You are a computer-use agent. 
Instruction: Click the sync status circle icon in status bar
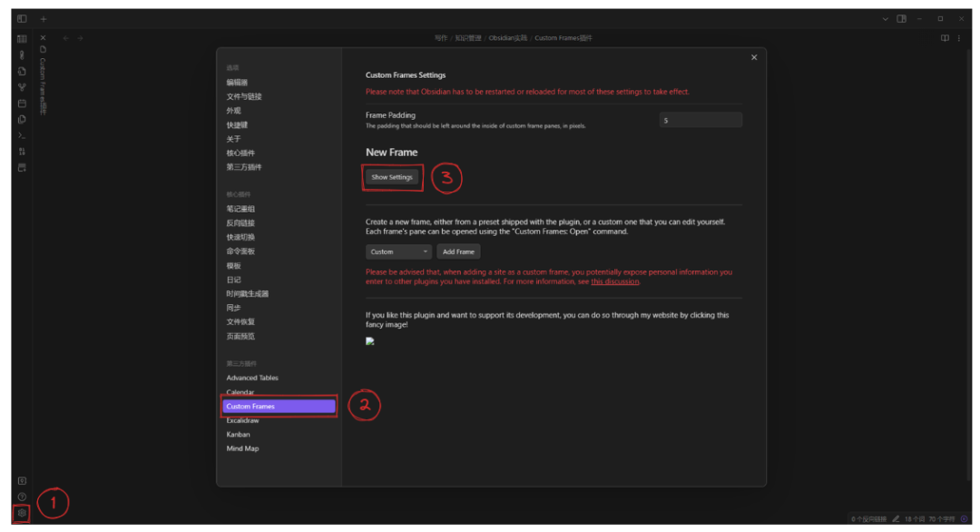click(x=965, y=519)
